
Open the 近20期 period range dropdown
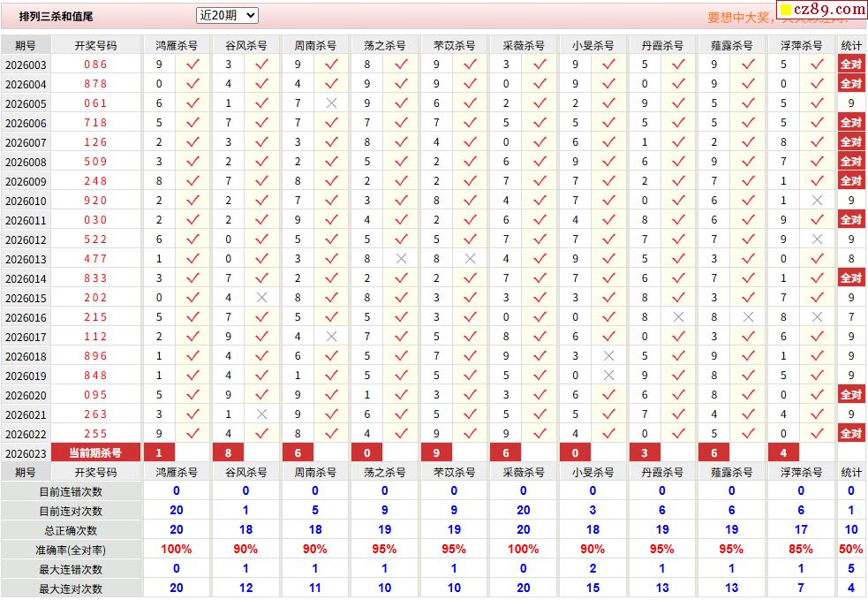pos(227,16)
